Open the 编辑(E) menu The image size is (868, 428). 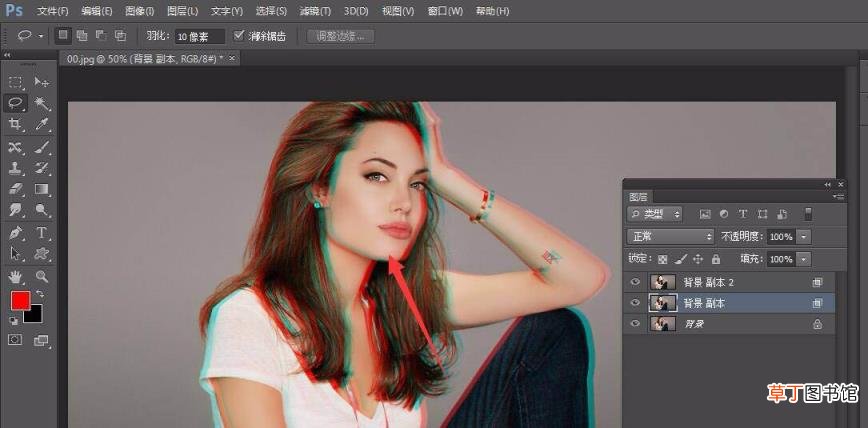pos(96,11)
